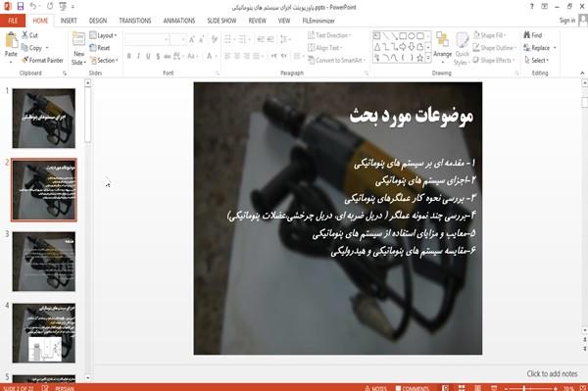Click the star shape in shapes gallery
588x391 pixels.
(420, 58)
